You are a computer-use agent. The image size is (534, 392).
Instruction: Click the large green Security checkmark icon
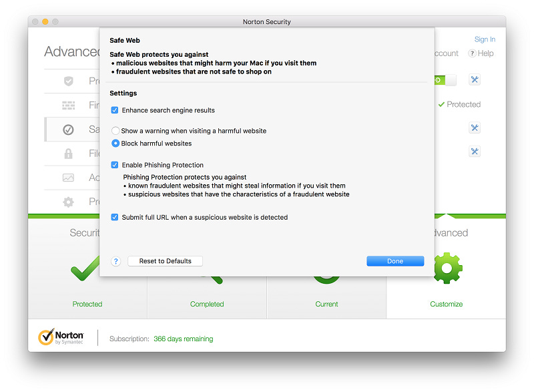(85, 268)
